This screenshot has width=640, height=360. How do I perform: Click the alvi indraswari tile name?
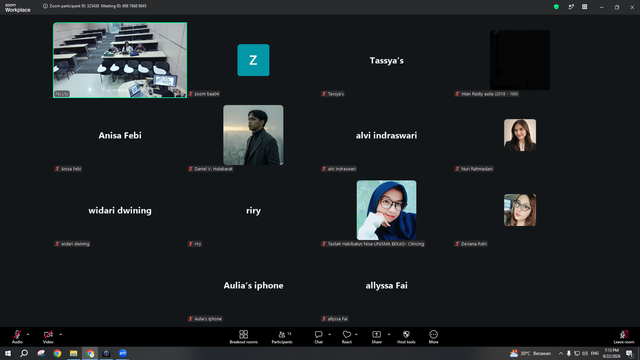387,136
